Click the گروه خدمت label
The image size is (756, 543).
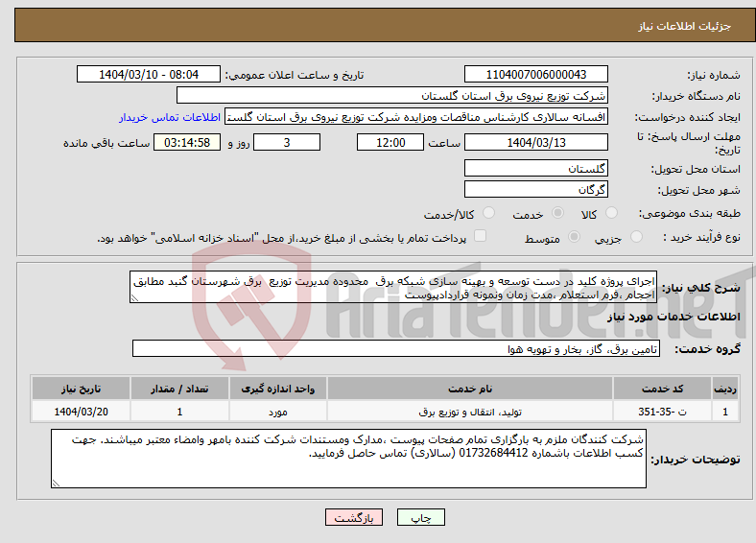click(x=707, y=349)
